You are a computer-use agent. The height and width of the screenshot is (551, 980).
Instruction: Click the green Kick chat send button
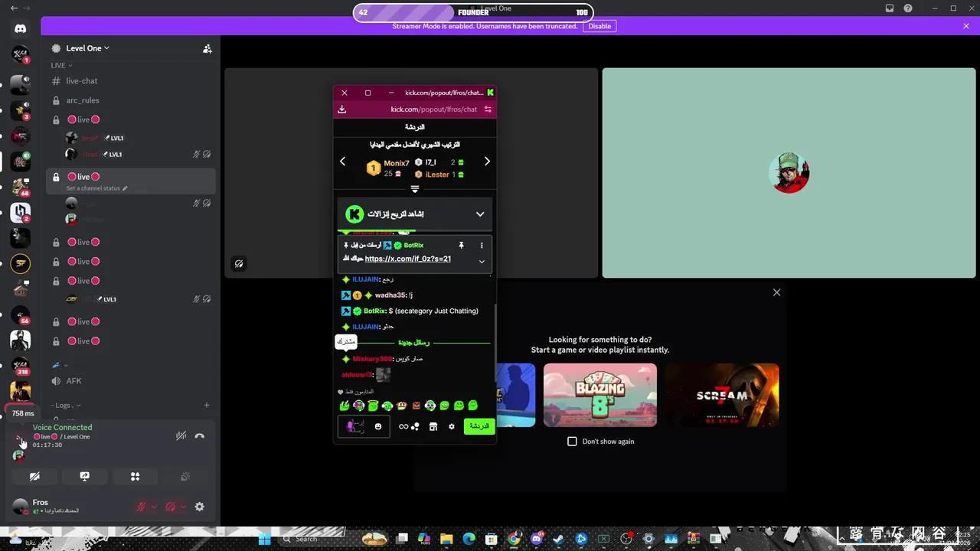tap(479, 426)
